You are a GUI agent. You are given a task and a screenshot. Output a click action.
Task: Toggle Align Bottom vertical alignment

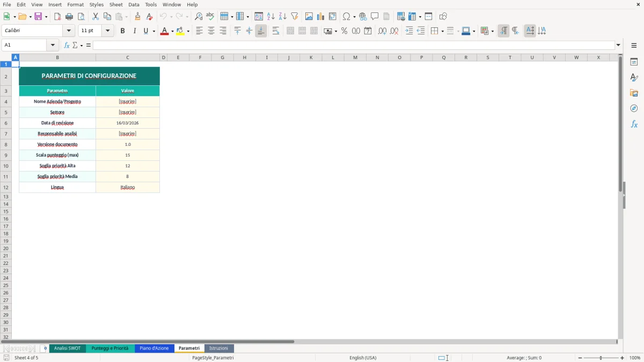[x=261, y=31]
